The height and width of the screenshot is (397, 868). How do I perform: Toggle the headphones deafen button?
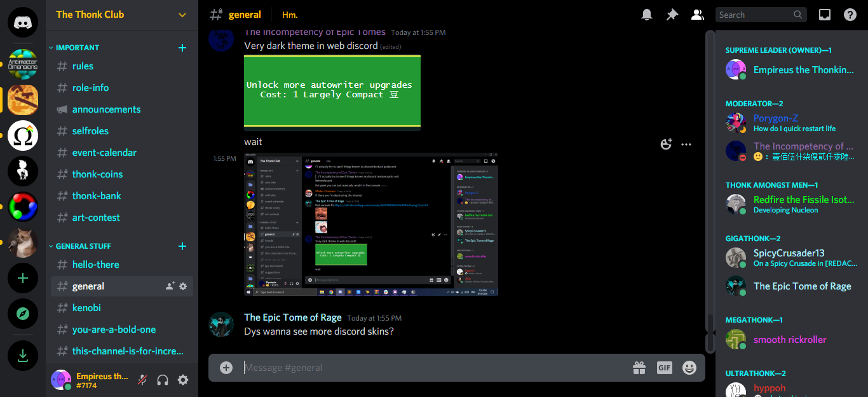(163, 380)
